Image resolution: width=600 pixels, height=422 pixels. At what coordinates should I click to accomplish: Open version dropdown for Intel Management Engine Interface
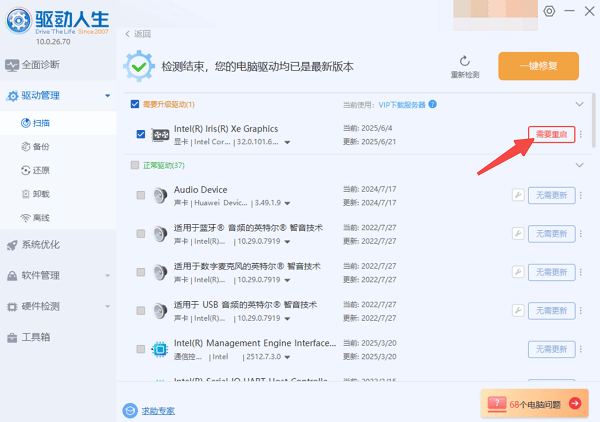pyautogui.click(x=287, y=357)
